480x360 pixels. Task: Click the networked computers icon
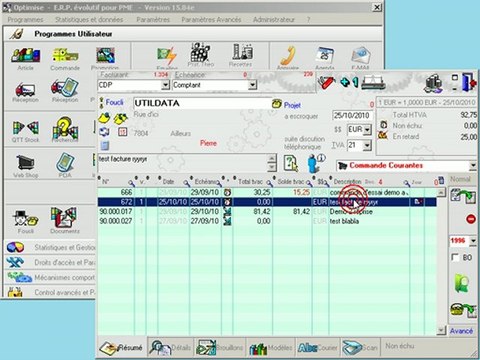(434, 83)
